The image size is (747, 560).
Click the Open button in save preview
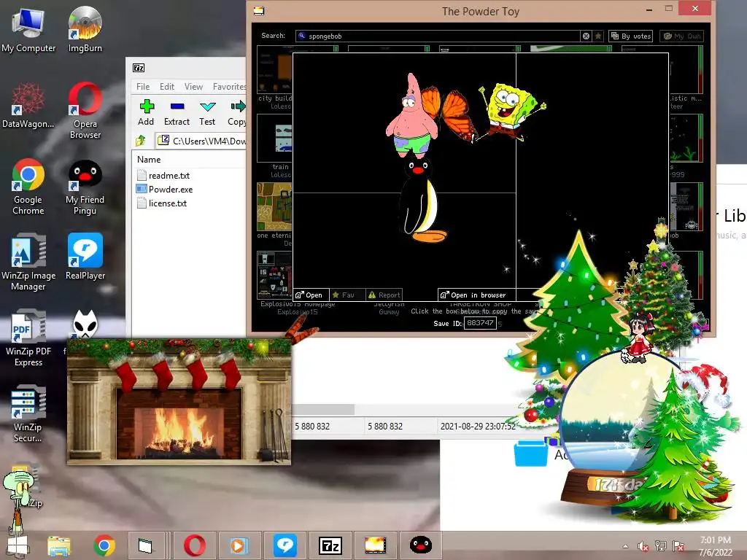click(311, 295)
